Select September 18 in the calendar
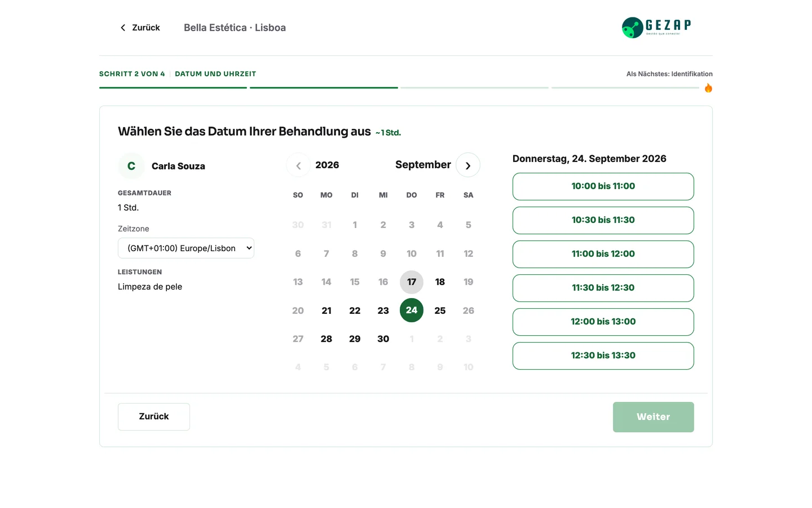 click(x=440, y=282)
